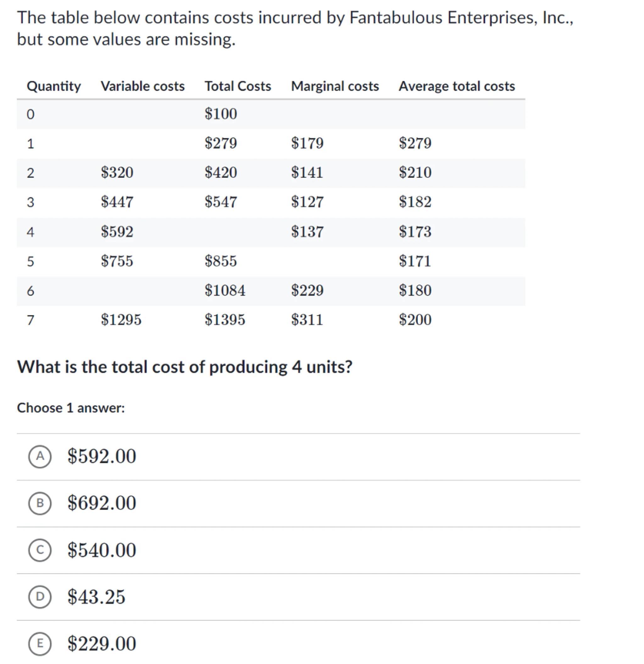Click the $137 marginal cost cell
The width and height of the screenshot is (644, 664).
[307, 232]
